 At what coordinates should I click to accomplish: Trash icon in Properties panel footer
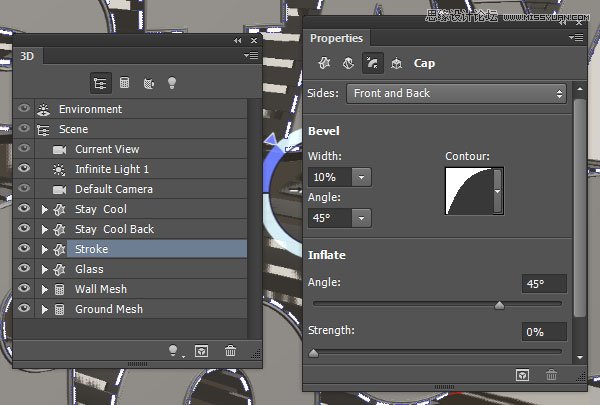tap(551, 375)
